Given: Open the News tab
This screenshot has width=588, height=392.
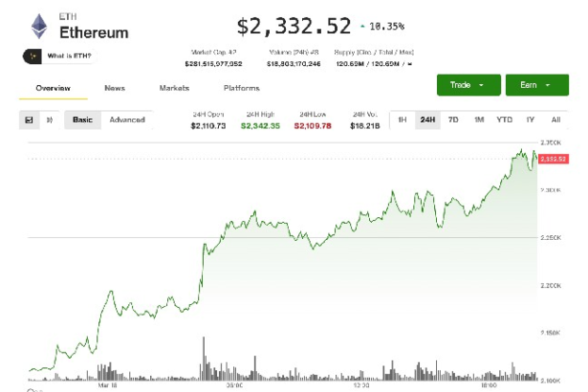Looking at the screenshot, I should [115, 88].
